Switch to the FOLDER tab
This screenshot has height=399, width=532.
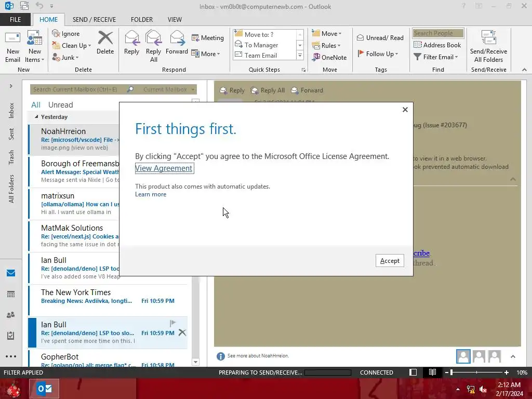coord(142,20)
